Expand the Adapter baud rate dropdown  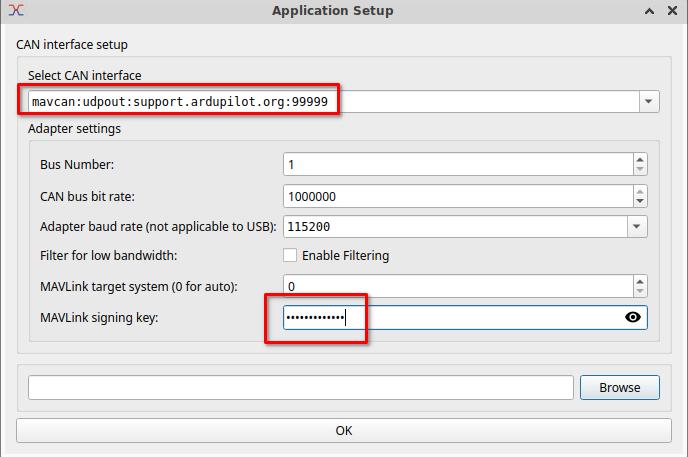coord(637,227)
